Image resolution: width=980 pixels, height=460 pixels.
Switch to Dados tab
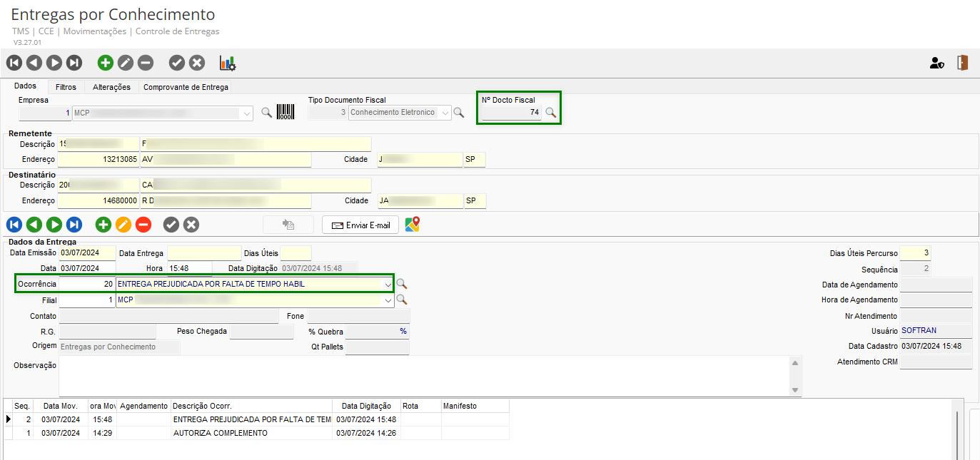click(26, 86)
